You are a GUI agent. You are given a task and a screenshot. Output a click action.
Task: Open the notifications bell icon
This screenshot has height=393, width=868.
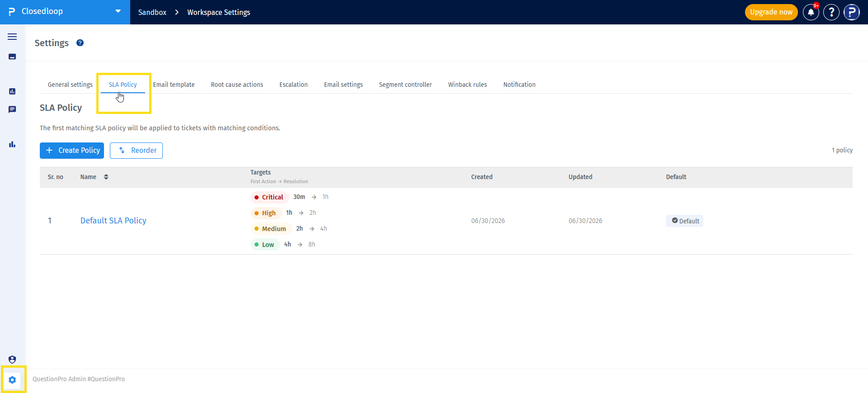(x=811, y=12)
